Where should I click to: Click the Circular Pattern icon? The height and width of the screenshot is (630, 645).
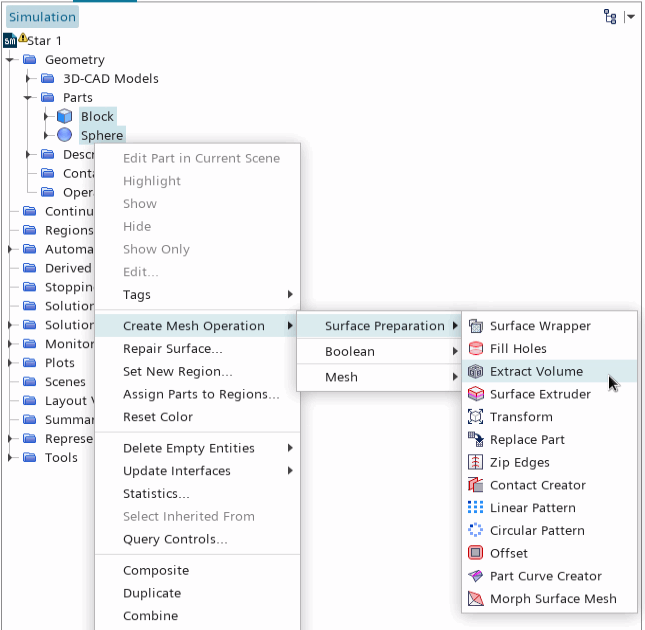[x=475, y=530]
